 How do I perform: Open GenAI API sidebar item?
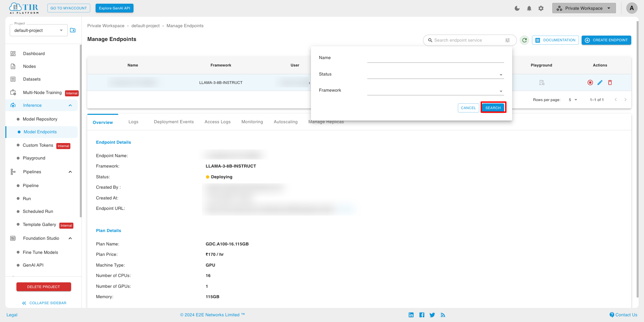coord(33,265)
